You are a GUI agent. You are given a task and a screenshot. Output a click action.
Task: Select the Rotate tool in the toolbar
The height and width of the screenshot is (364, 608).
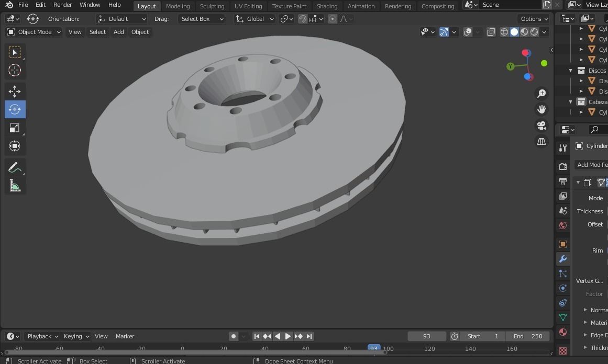[15, 109]
